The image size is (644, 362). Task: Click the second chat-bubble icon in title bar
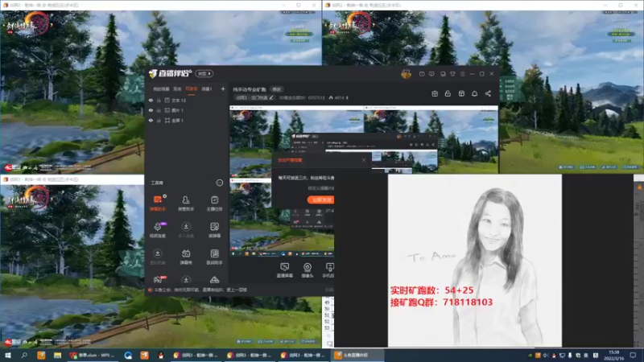click(x=431, y=74)
